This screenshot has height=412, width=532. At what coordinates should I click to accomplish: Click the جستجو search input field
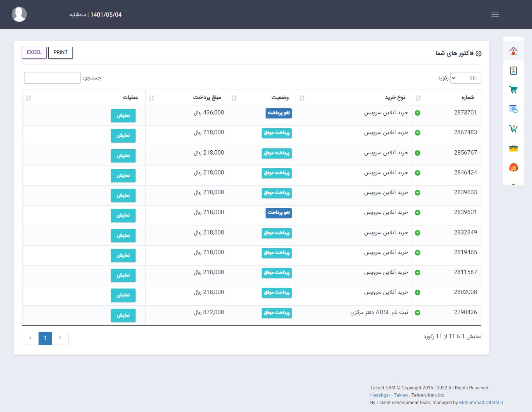pos(52,78)
